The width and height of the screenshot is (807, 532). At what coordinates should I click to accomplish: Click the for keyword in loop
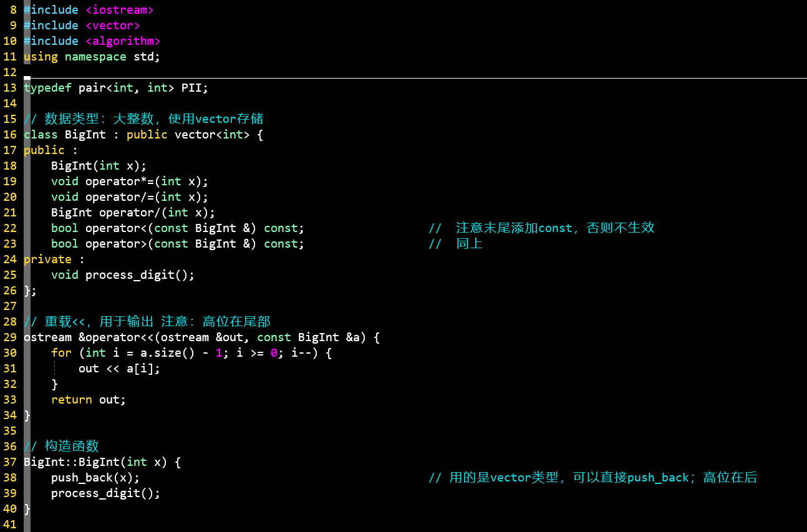point(61,353)
